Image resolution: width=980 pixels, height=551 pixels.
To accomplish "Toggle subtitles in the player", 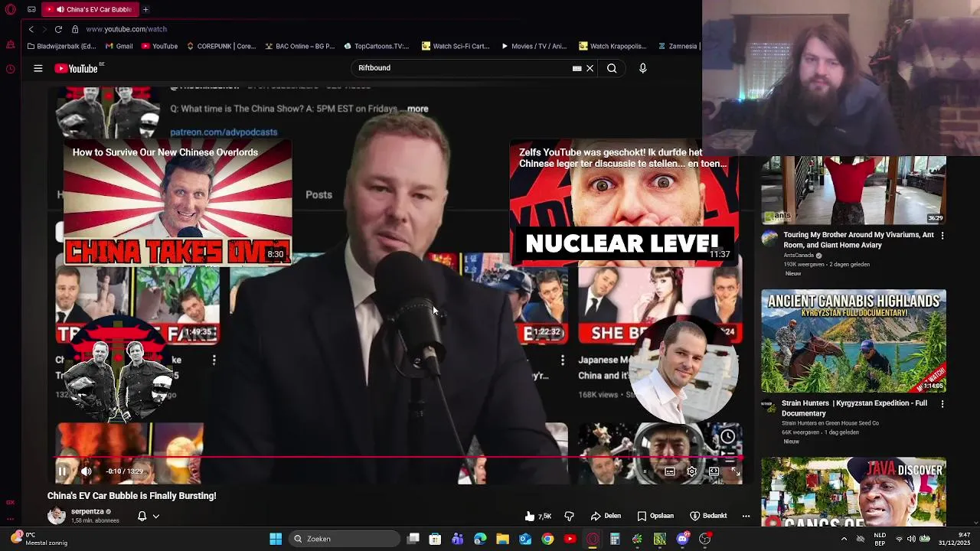I will coord(669,471).
